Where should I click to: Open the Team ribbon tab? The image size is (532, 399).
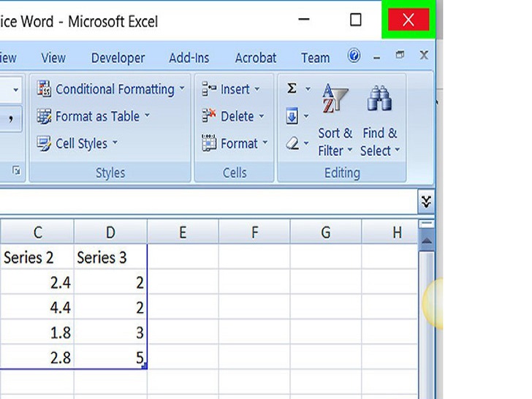click(x=315, y=58)
